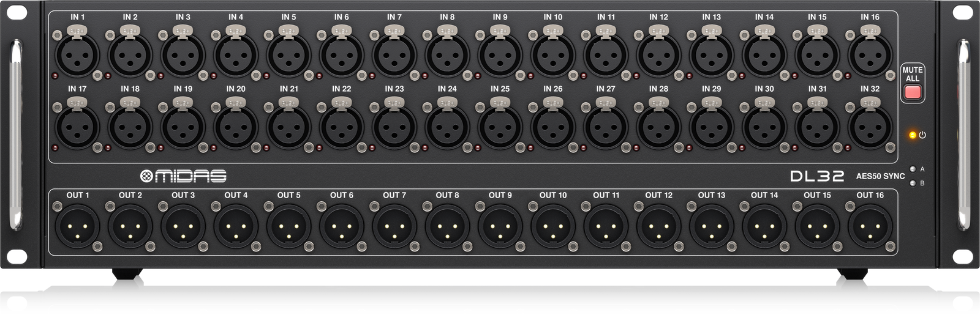Click the OUT 1 XLR output connector

tap(77, 226)
